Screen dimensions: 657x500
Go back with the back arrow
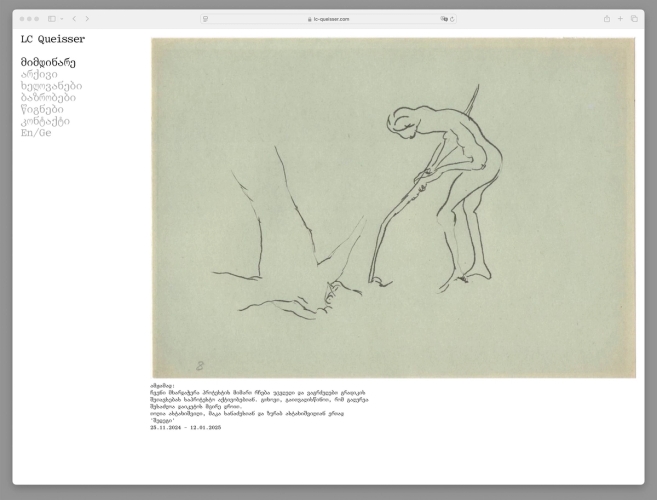point(74,19)
